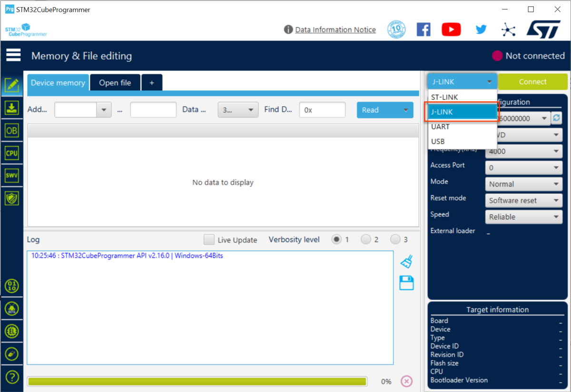Save the log to file
This screenshot has height=392, width=571.
407,283
